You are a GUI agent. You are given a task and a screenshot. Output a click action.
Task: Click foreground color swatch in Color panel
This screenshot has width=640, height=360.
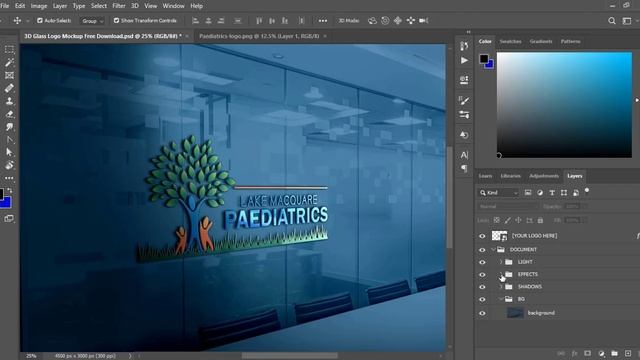click(484, 59)
